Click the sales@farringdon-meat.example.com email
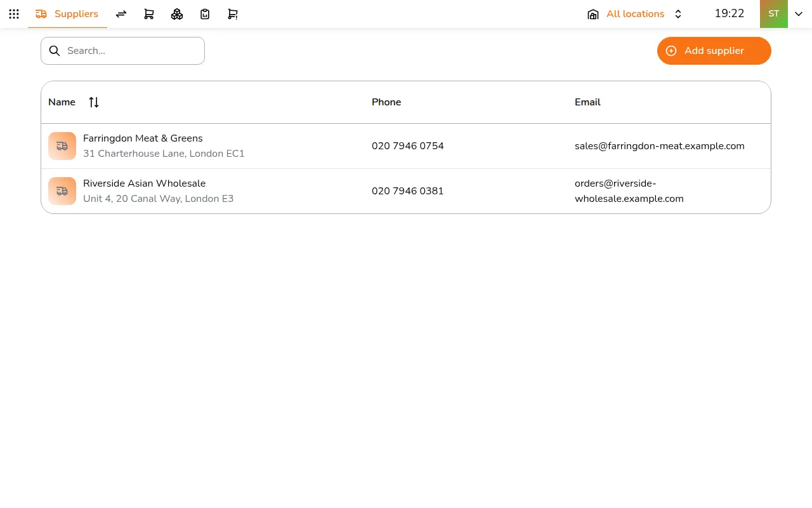 [x=660, y=146]
